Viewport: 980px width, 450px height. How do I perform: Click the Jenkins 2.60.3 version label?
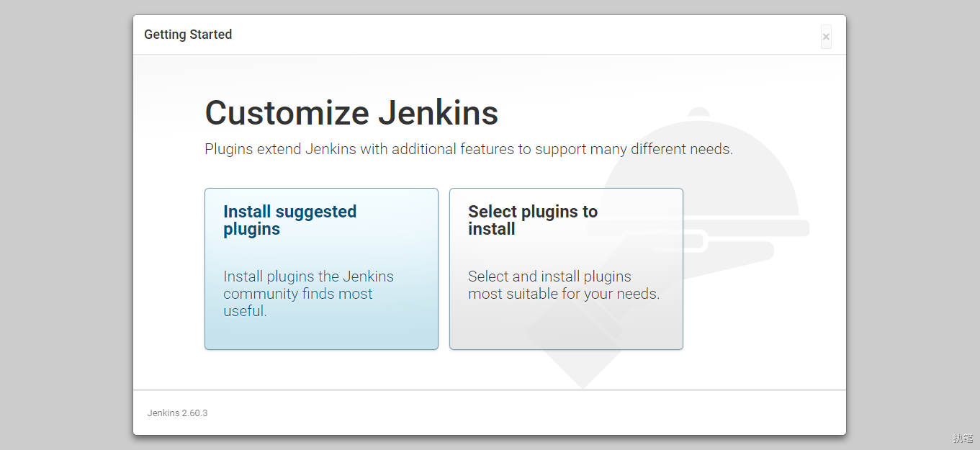pos(177,413)
